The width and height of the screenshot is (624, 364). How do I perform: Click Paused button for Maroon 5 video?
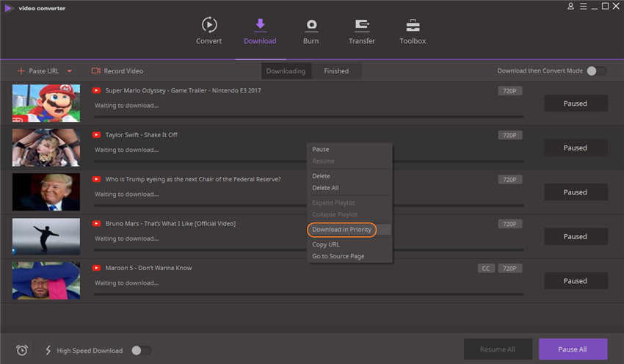[576, 281]
